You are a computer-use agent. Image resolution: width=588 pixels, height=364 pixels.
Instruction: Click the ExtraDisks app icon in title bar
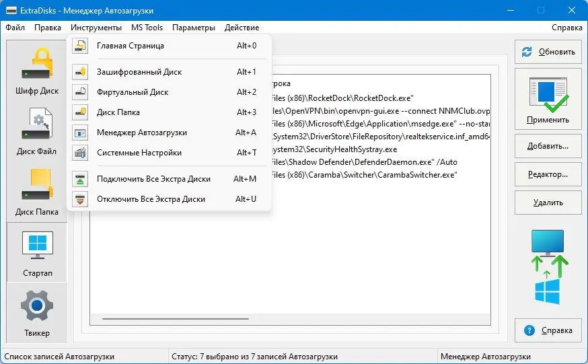[11, 11]
